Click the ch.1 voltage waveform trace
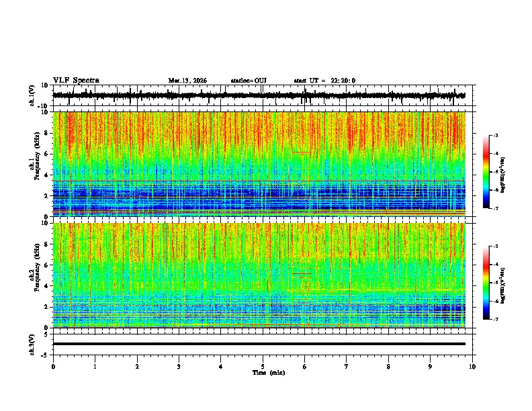 (x=259, y=95)
